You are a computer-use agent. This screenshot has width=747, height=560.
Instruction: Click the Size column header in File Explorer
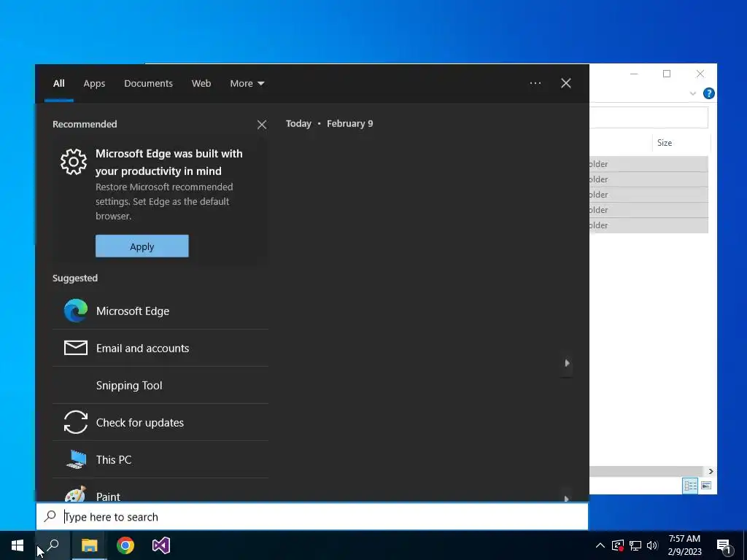pos(681,143)
